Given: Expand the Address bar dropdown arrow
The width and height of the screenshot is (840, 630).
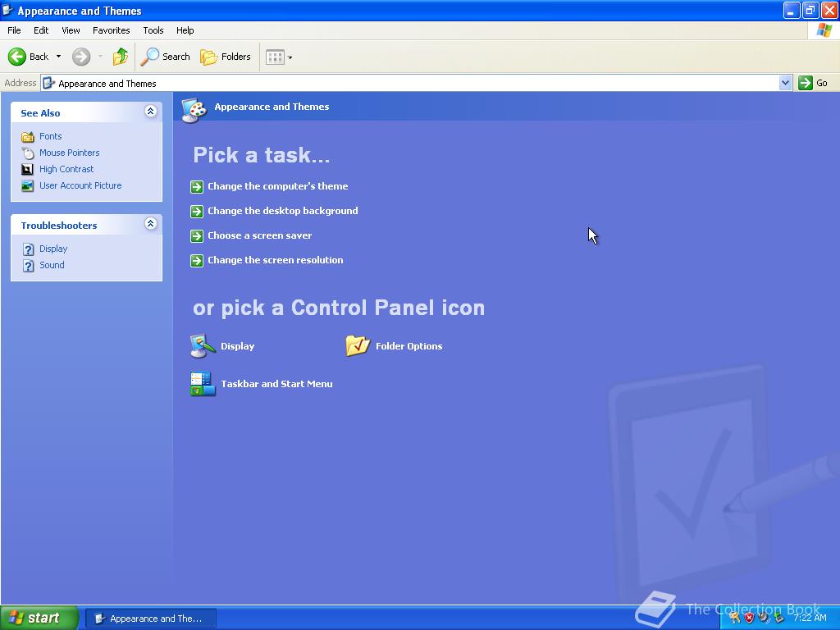Looking at the screenshot, I should click(785, 83).
